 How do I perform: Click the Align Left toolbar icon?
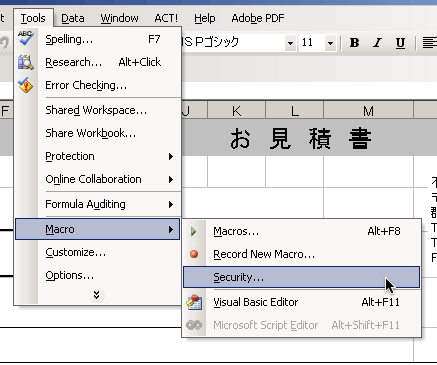pos(429,43)
